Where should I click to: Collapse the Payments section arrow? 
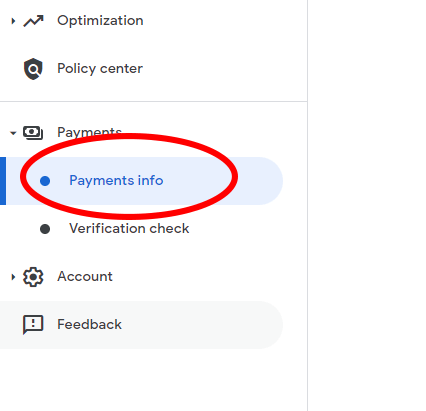pos(13,133)
